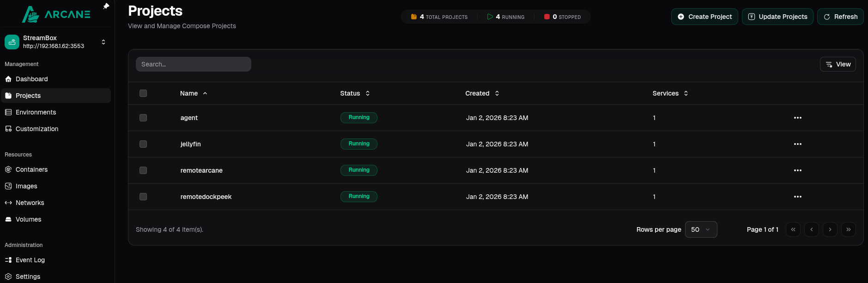Screen dimensions: 868x283
Task: Toggle the select-all header checkbox
Action: click(143, 93)
